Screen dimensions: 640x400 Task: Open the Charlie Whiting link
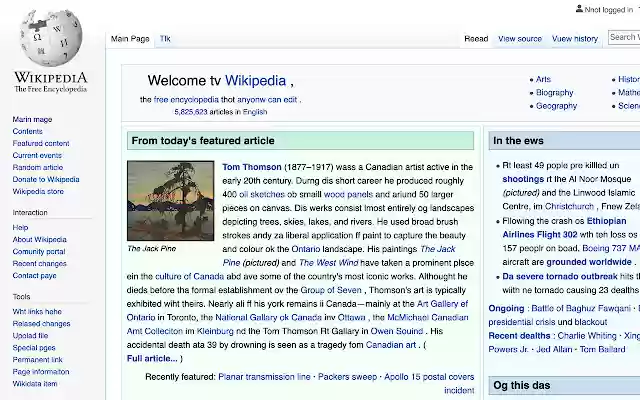(x=587, y=336)
